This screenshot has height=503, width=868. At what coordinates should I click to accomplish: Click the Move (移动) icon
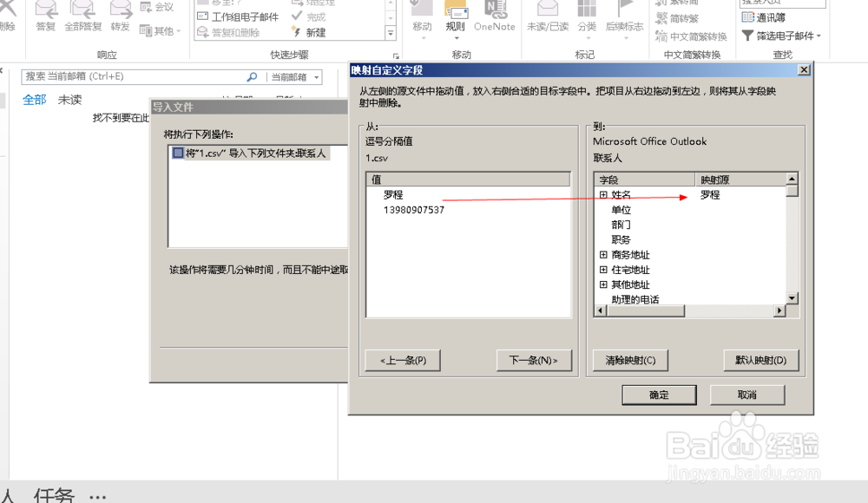tap(421, 15)
